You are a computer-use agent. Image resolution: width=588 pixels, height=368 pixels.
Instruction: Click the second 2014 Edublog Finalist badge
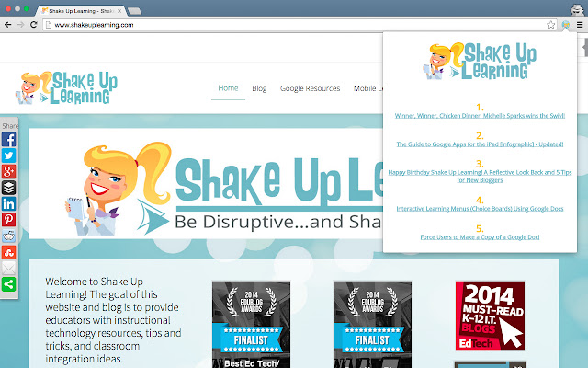tap(372, 325)
